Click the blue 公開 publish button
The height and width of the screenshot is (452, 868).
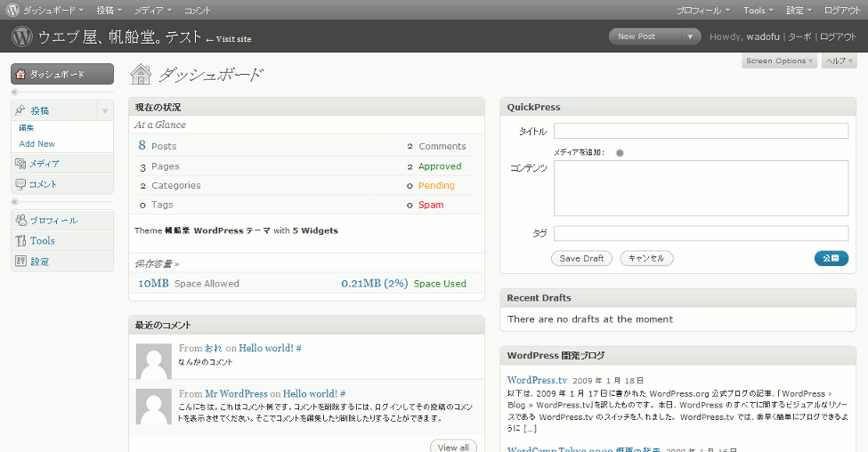(831, 258)
